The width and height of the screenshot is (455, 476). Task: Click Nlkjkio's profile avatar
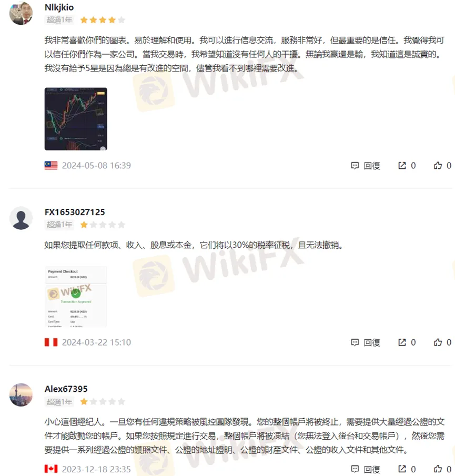(x=21, y=13)
